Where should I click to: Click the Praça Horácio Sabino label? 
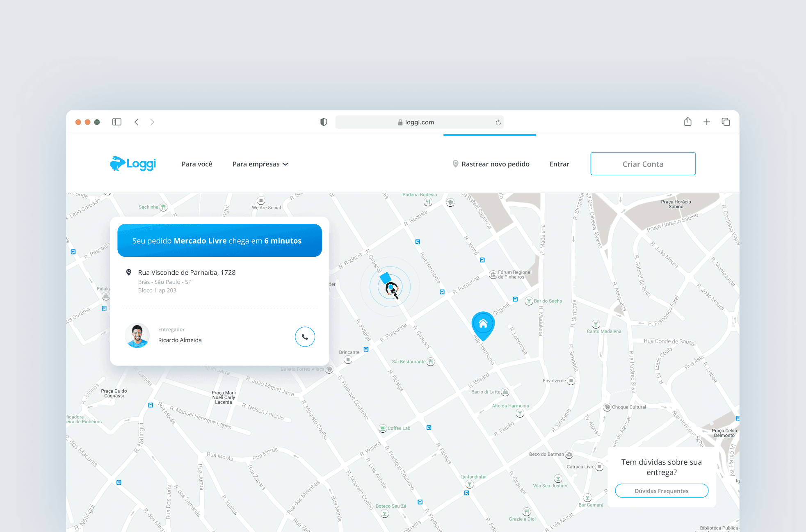(676, 204)
